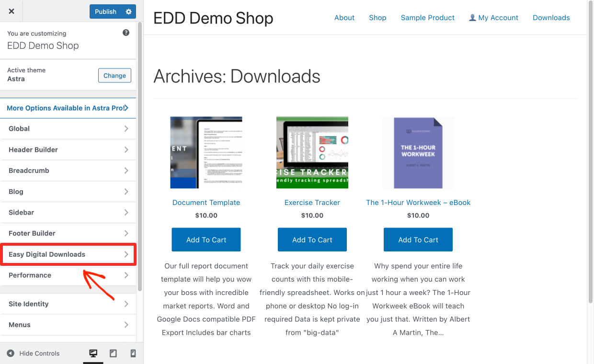This screenshot has height=364, width=594.
Task: Add The 1-Hour Workweek eBook to cart
Action: (418, 240)
